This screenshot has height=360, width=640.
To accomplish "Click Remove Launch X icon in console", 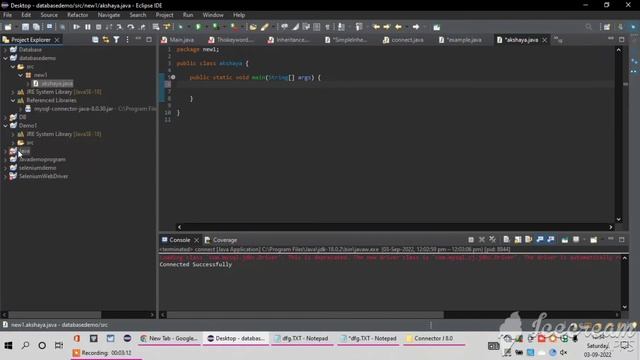I will click(482, 240).
